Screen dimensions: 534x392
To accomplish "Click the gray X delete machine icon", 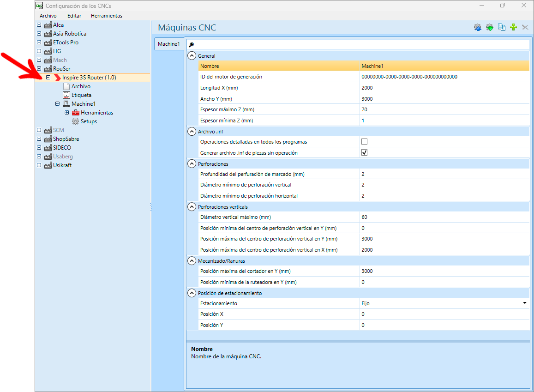I will [525, 27].
